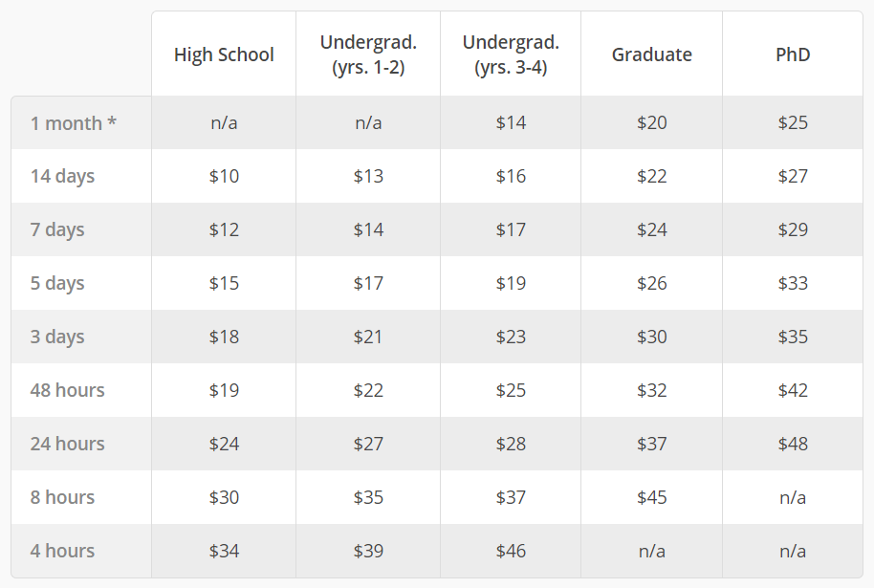Click the $39 price in 4 hours row
The height and width of the screenshot is (588, 874).
[368, 551]
